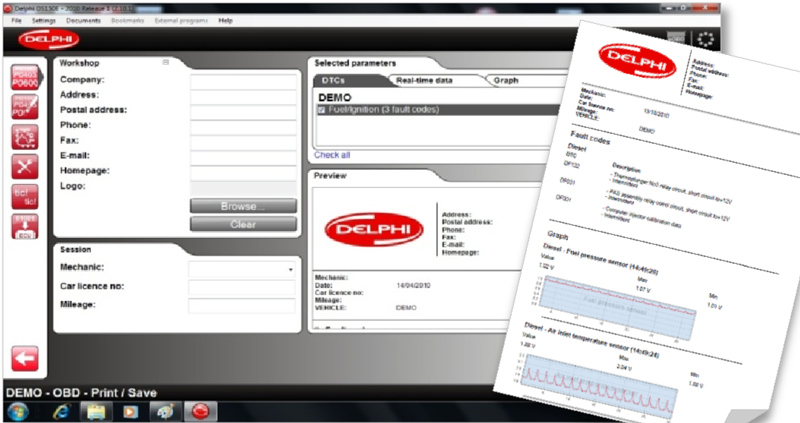Screen dimensions: 800x423
Task: Open Windows Media Player from the taskbar
Action: point(130,411)
